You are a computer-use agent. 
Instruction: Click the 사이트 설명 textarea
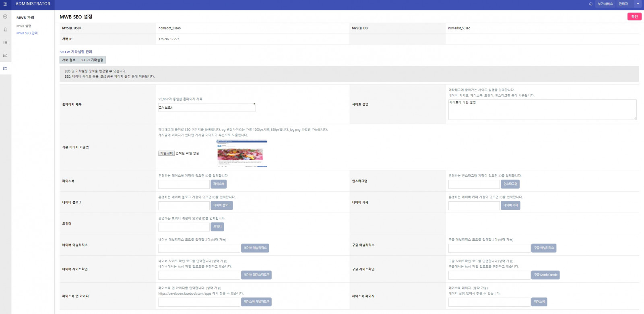(542, 109)
